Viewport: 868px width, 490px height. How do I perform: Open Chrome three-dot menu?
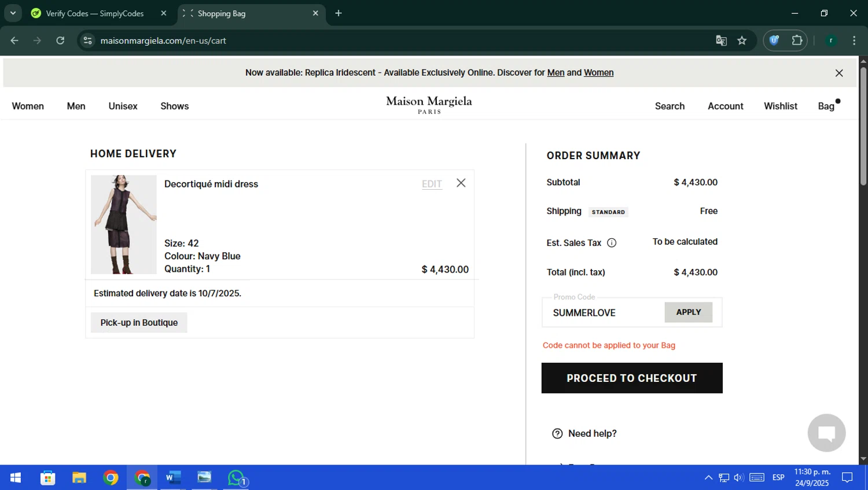[854, 40]
